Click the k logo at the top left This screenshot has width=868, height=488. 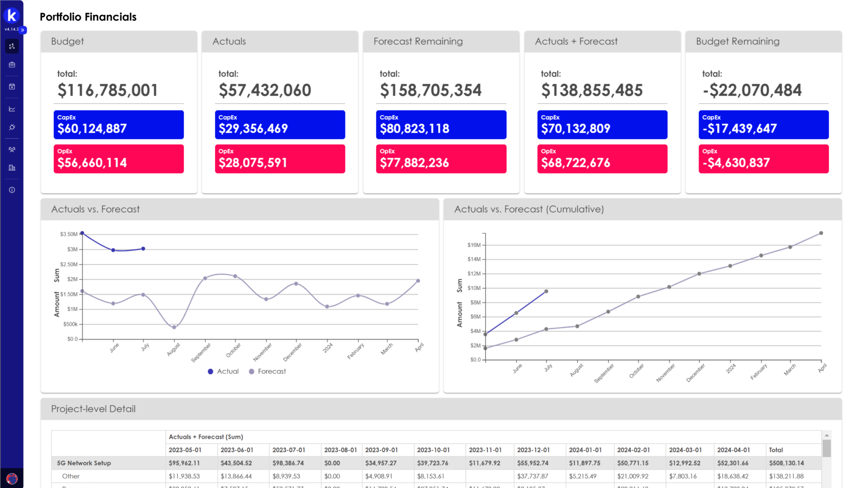(12, 15)
